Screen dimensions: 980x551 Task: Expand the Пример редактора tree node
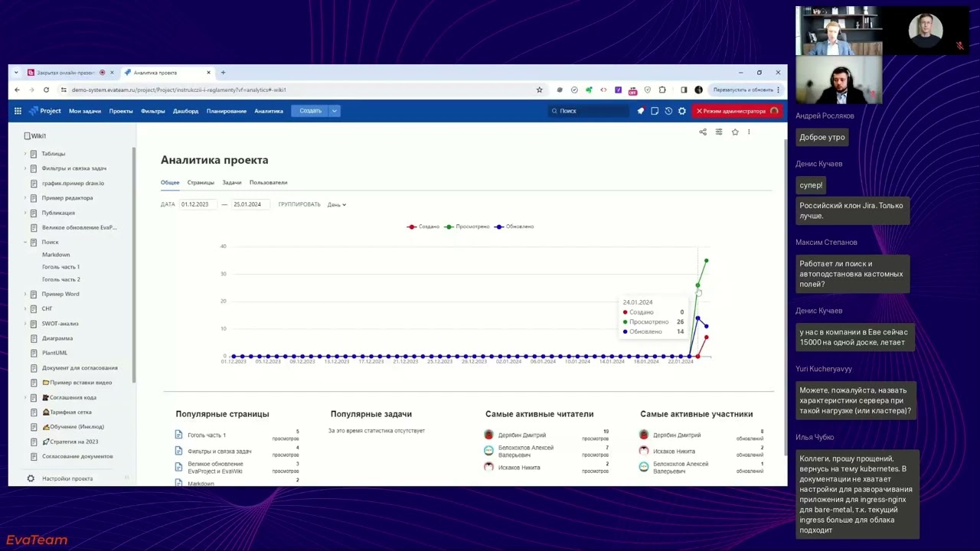24,198
